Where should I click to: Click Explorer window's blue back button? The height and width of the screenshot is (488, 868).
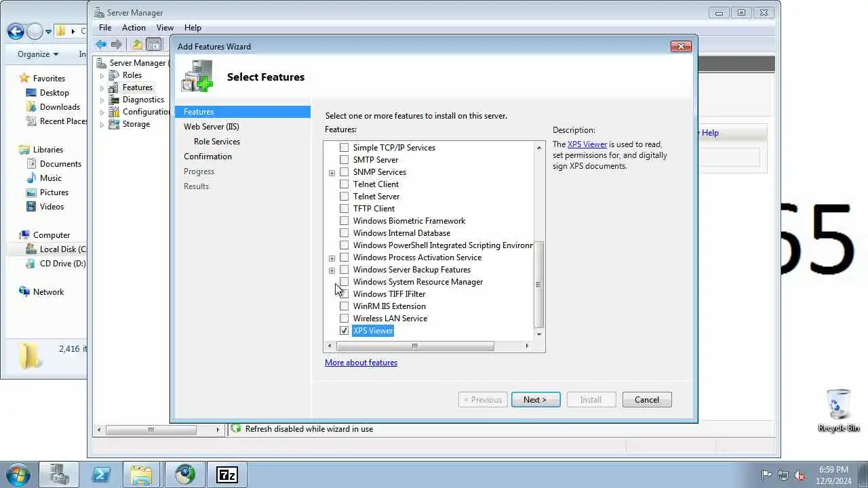(16, 31)
